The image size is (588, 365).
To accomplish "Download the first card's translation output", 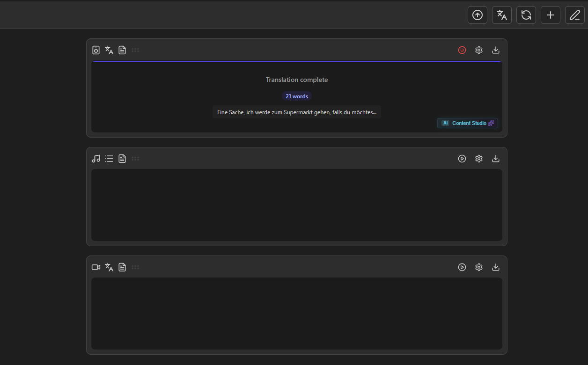I will click(x=496, y=50).
